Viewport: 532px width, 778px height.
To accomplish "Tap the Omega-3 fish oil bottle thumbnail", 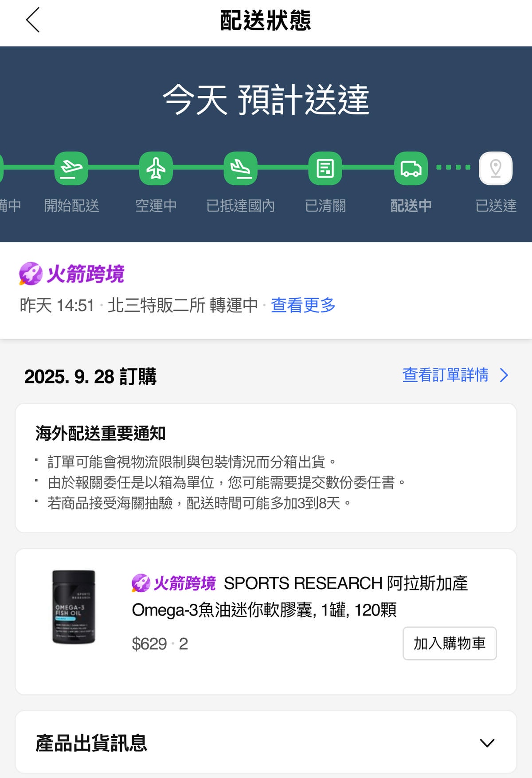I will point(74,607).
